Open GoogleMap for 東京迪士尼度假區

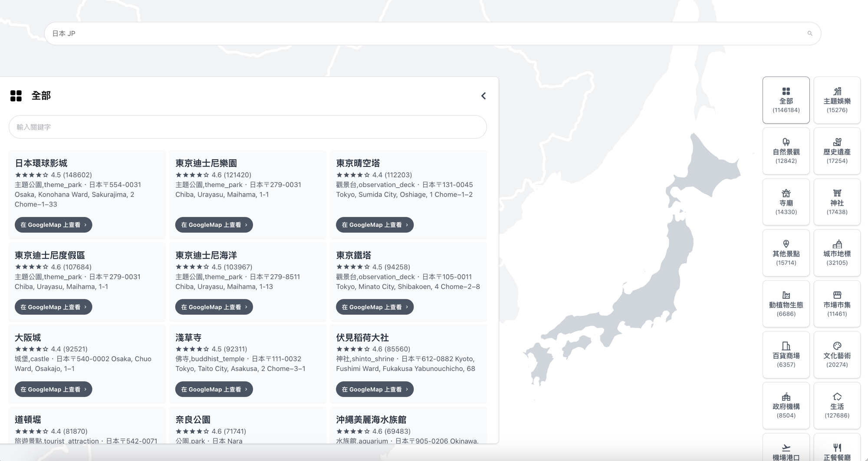click(53, 307)
